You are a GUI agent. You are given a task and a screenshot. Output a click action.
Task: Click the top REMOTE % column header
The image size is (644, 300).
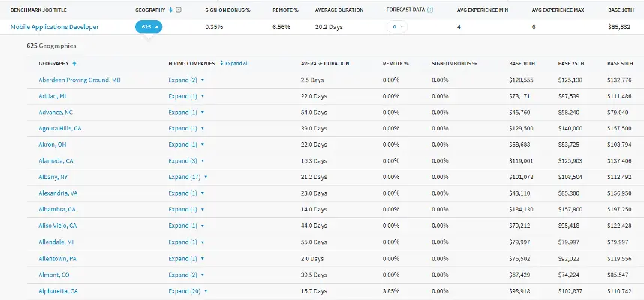[285, 10]
